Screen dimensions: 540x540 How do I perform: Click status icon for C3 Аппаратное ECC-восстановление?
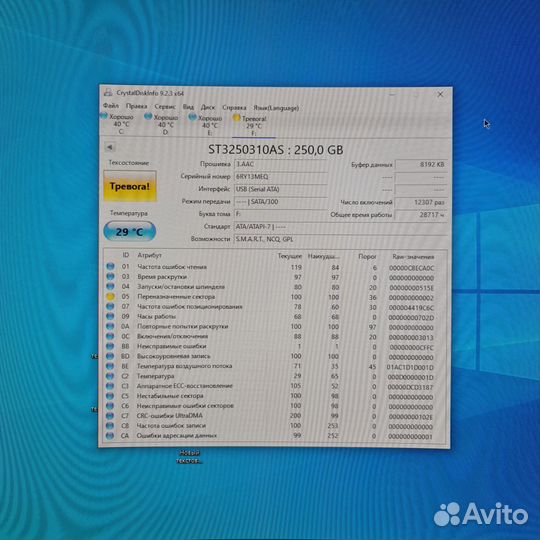[110, 386]
